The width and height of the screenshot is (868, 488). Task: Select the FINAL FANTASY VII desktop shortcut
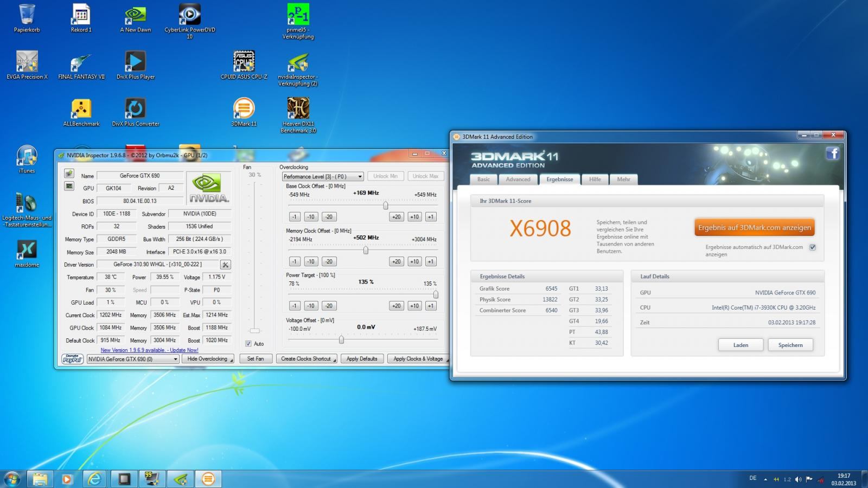(81, 65)
